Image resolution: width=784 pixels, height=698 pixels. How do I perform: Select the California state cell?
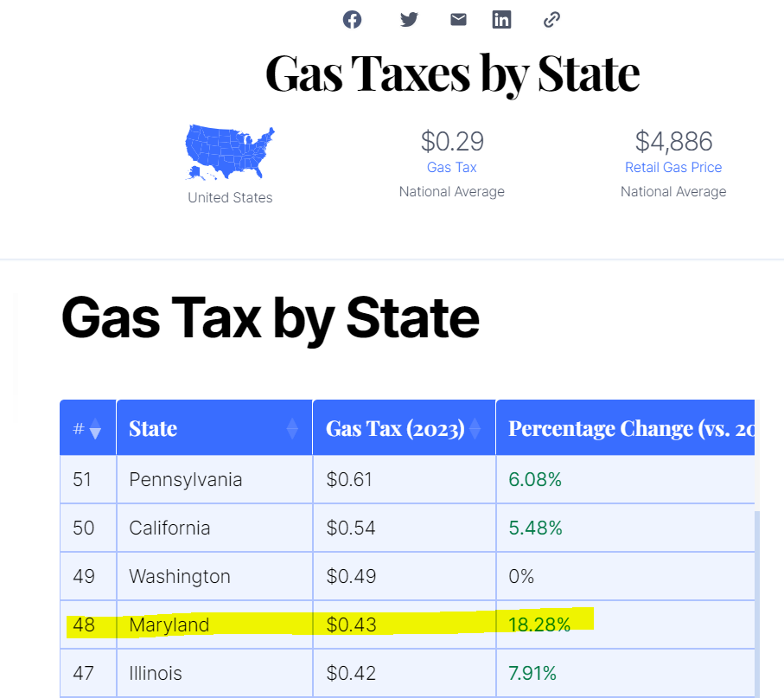[x=169, y=528]
